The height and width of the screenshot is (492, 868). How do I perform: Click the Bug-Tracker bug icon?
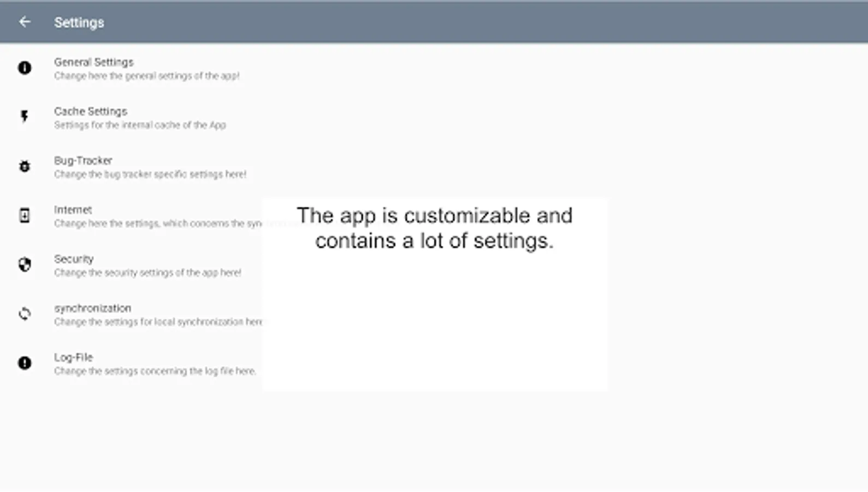click(x=25, y=166)
